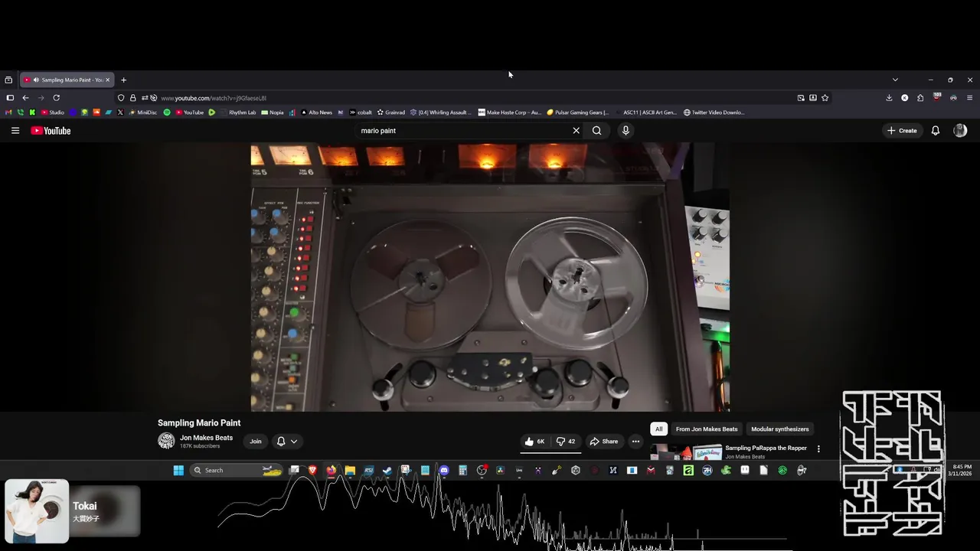Open the X (Twitter) bookmark icon
This screenshot has height=551, width=980.
pyautogui.click(x=120, y=112)
